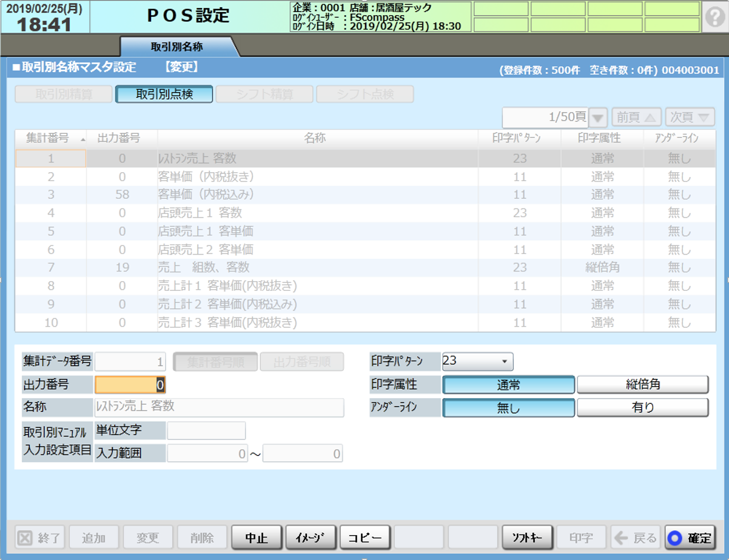This screenshot has width=729, height=560.
Task: Click the 出力番号 input field
Action: click(x=130, y=385)
